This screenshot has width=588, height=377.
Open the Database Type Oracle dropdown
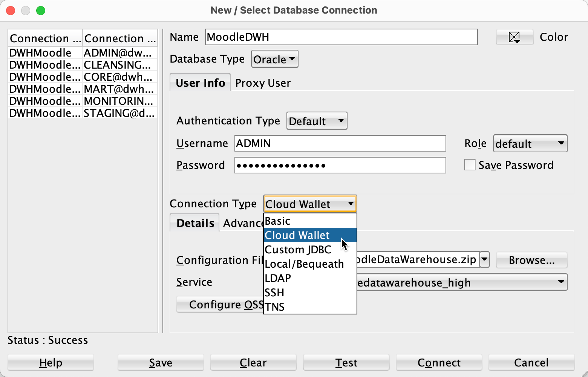(275, 59)
